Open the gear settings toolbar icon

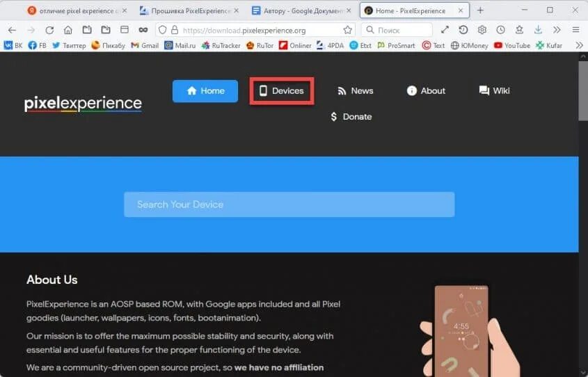tap(482, 30)
